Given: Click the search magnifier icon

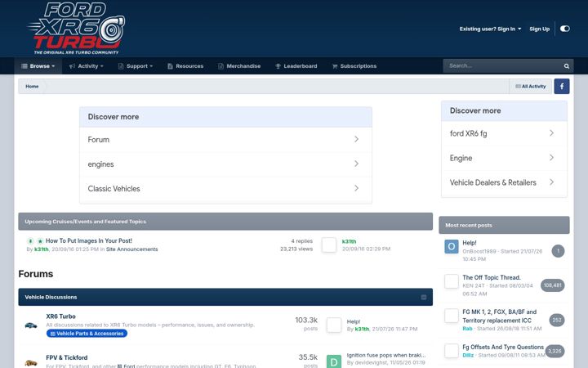Looking at the screenshot, I should point(567,66).
